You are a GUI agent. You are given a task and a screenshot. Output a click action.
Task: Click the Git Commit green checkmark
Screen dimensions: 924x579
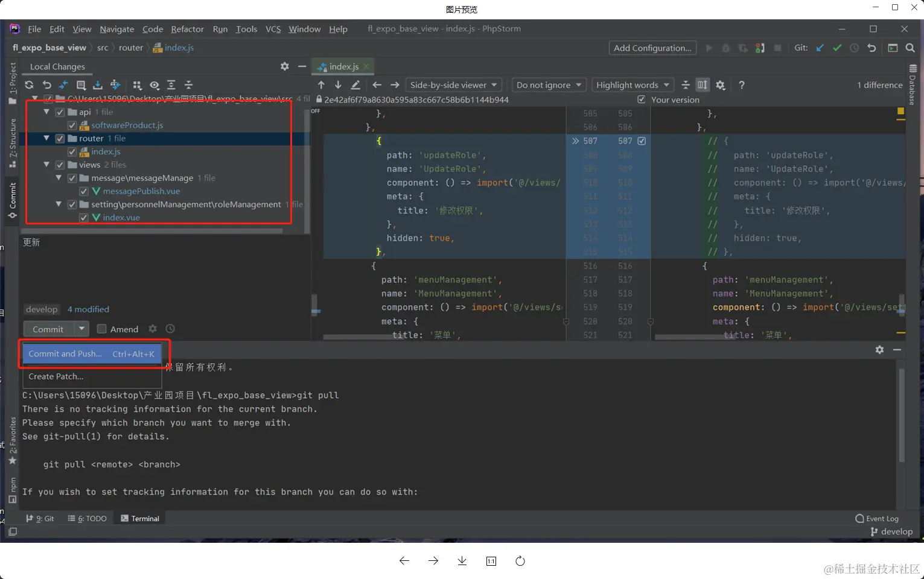coord(837,48)
